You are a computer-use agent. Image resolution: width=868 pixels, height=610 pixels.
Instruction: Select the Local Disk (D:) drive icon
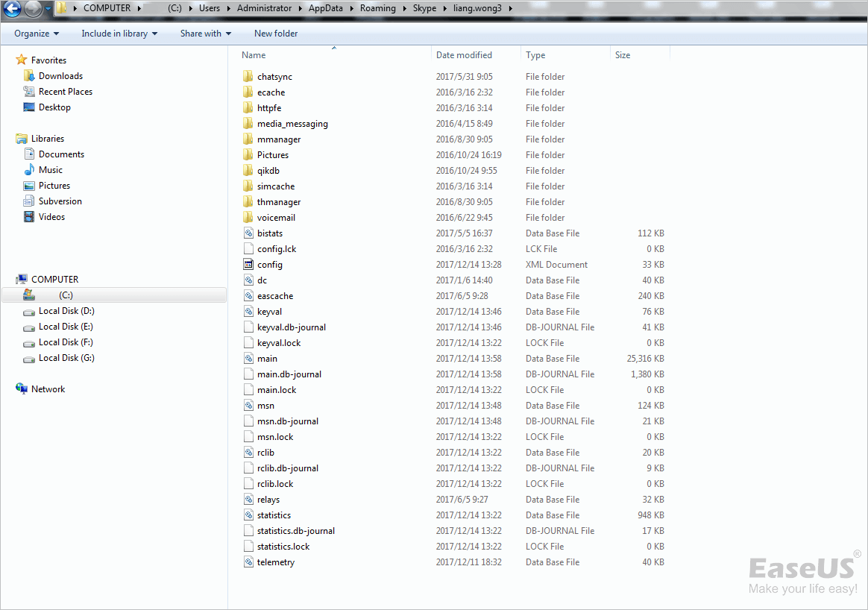pos(29,311)
